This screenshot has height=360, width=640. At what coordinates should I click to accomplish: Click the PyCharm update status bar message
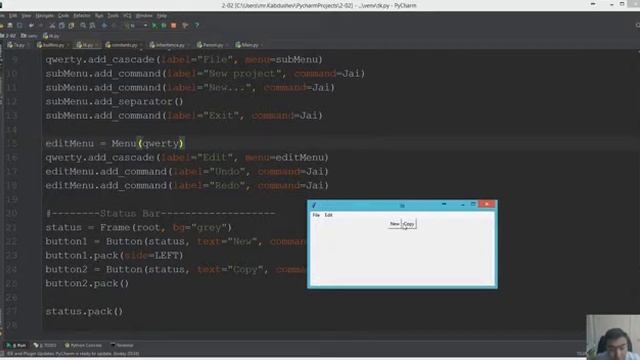pyautogui.click(x=73, y=353)
